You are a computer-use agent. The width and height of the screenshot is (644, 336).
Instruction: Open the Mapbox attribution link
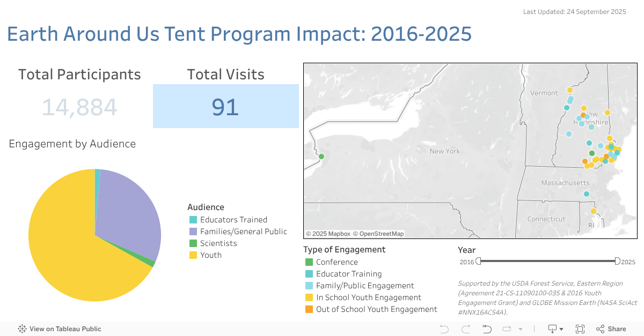pos(328,234)
